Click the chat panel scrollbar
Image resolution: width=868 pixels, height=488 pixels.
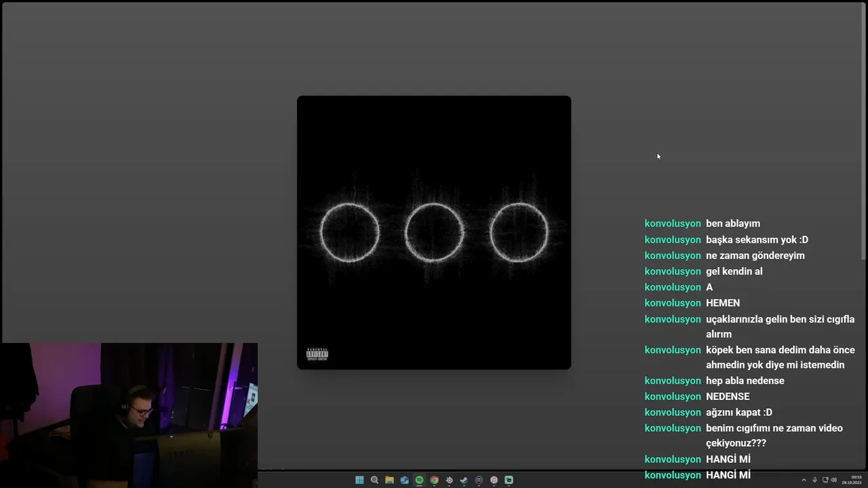(x=863, y=132)
